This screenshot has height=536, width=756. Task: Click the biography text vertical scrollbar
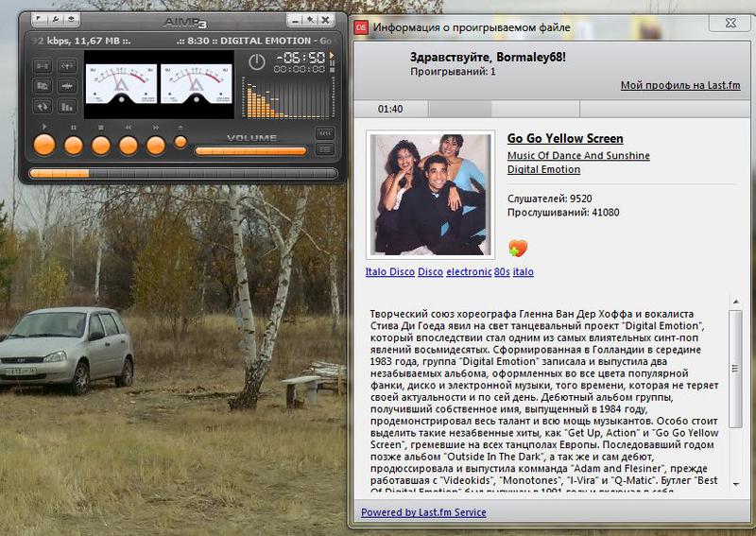[x=735, y=397]
